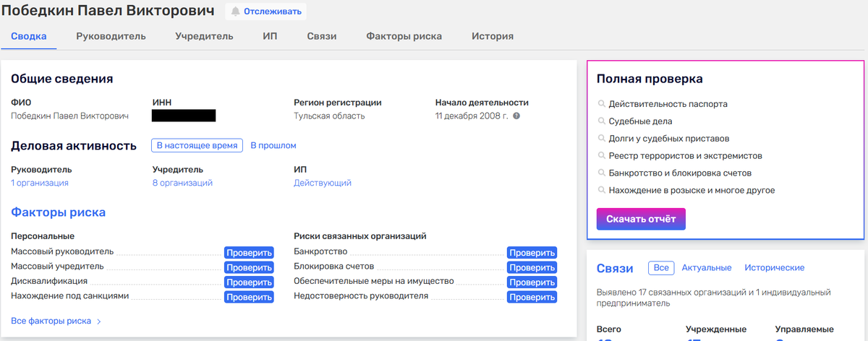Click magnifier icon beside Долги у судебных приставов

602,139
